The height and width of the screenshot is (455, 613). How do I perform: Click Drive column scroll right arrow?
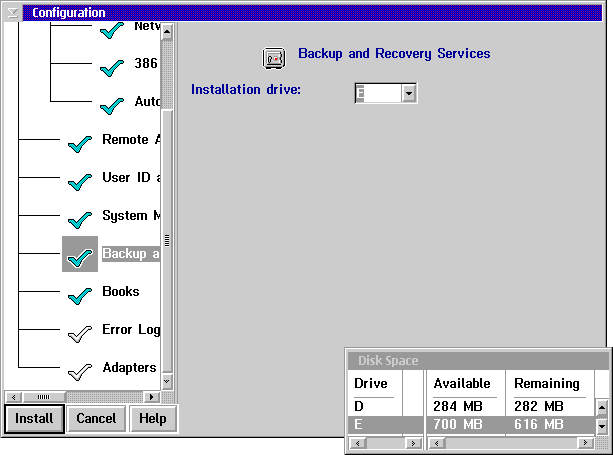pos(413,443)
